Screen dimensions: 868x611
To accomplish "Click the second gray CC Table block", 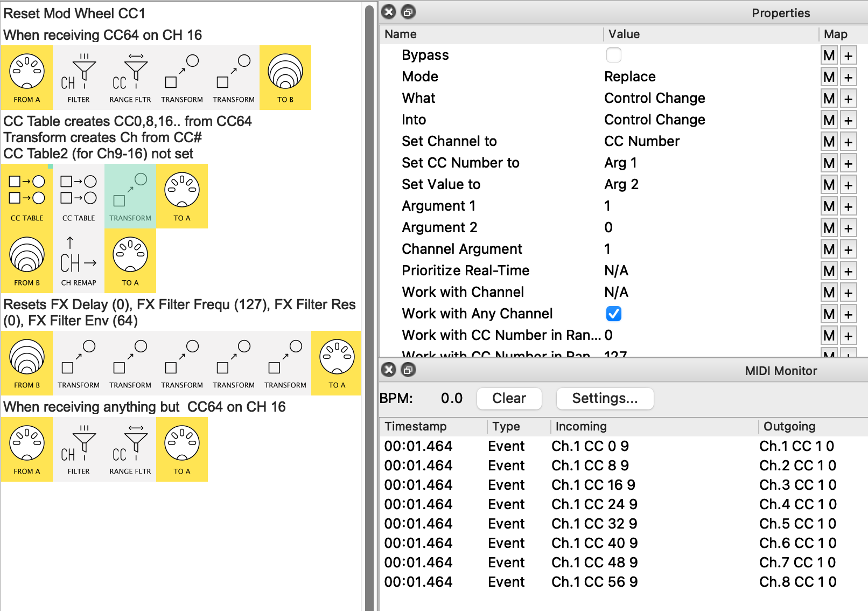I will [78, 196].
